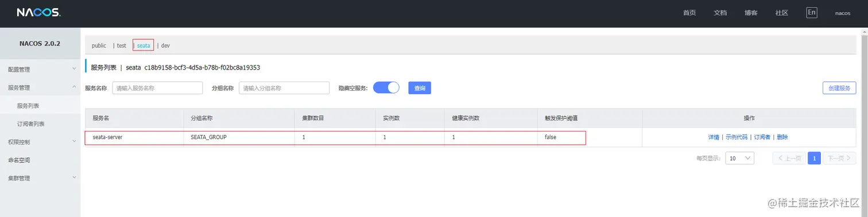
Task: Toggle the 隐藏空服务 switch
Action: 386,88
